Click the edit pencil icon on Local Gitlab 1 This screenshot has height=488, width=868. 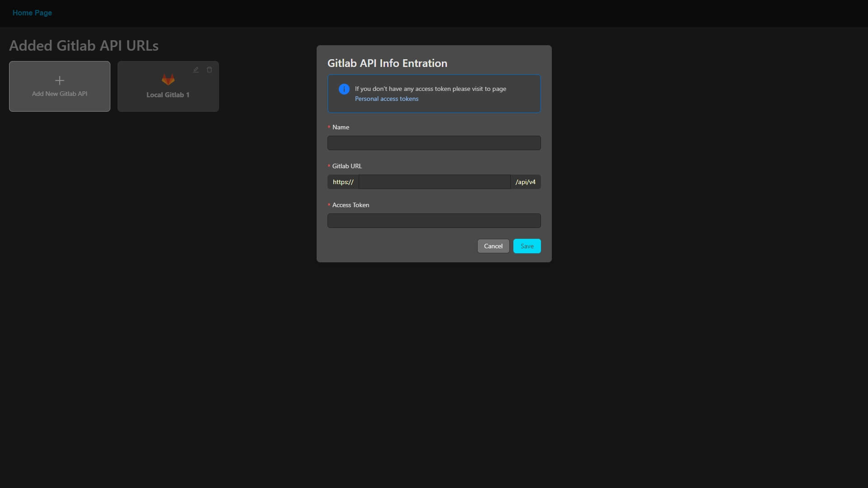point(196,70)
